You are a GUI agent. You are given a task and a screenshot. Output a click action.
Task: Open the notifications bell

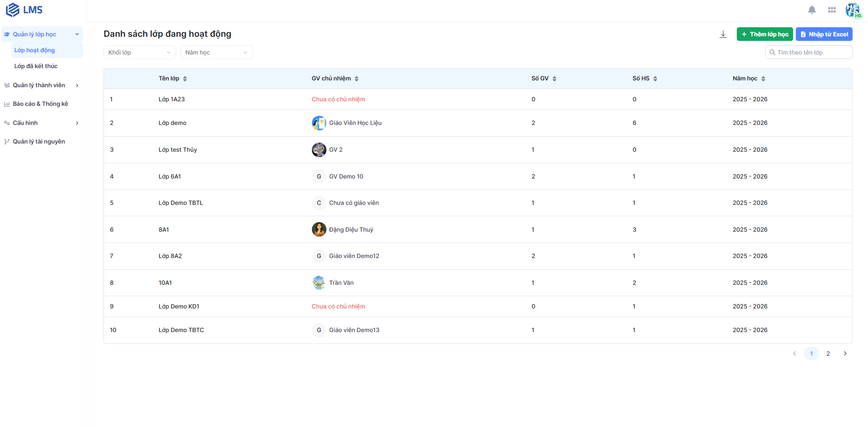pos(812,10)
